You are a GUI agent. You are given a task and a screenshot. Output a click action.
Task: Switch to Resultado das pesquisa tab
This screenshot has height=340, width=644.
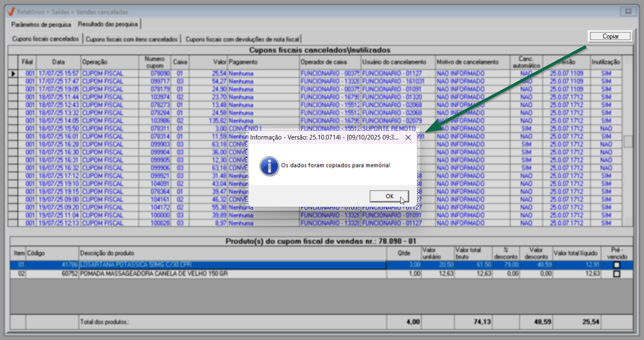108,24
